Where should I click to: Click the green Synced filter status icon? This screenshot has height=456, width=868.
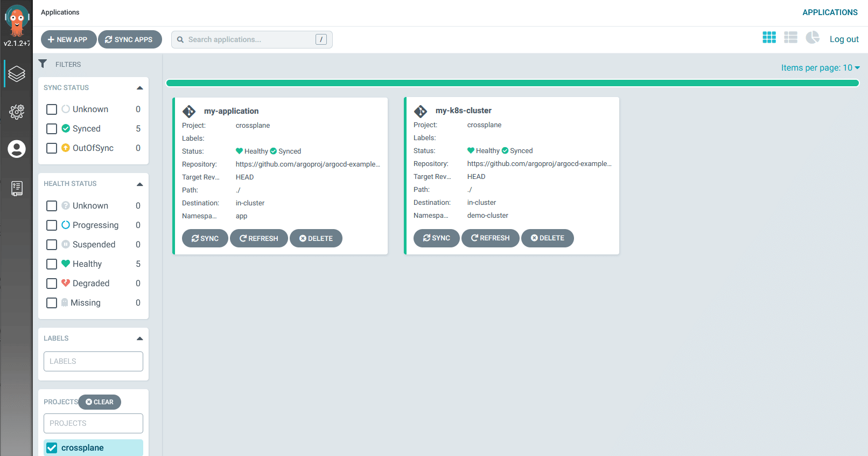pyautogui.click(x=66, y=128)
